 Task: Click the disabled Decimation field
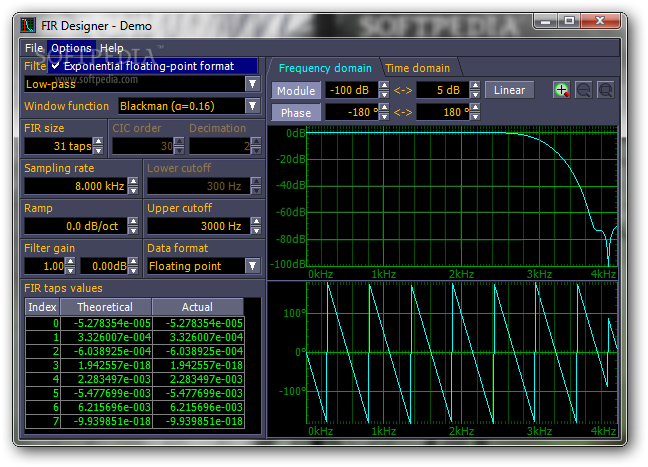point(220,145)
